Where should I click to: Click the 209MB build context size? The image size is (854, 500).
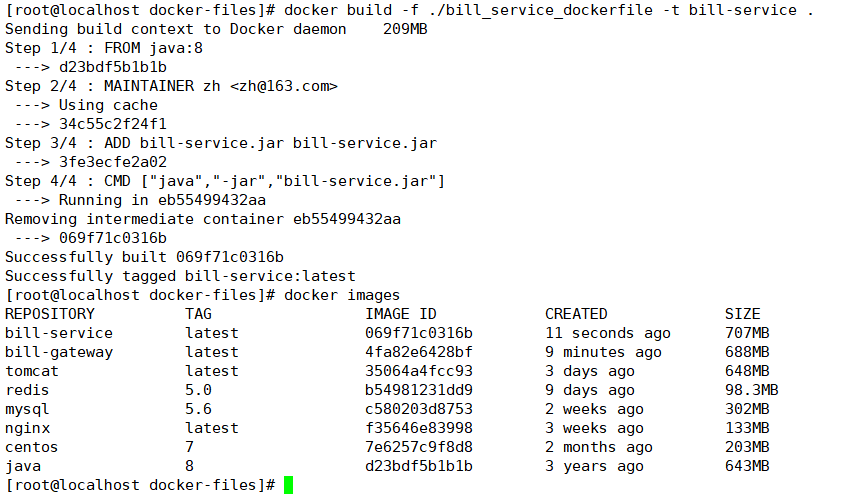tap(405, 29)
